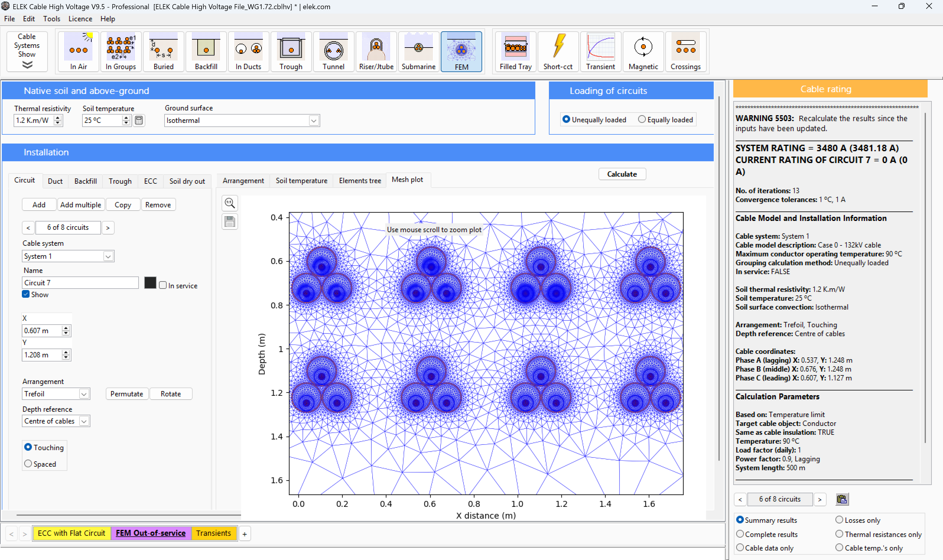
Task: Select the Spaced spacing option
Action: coord(40,464)
